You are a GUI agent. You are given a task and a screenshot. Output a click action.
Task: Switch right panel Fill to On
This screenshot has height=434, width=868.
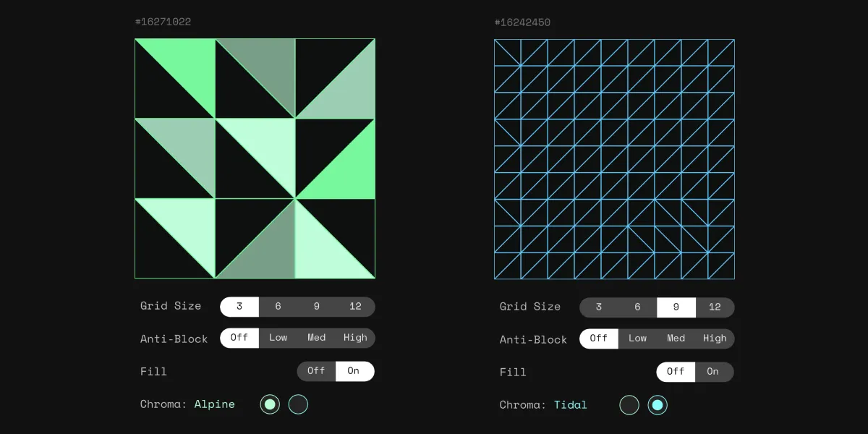click(715, 372)
